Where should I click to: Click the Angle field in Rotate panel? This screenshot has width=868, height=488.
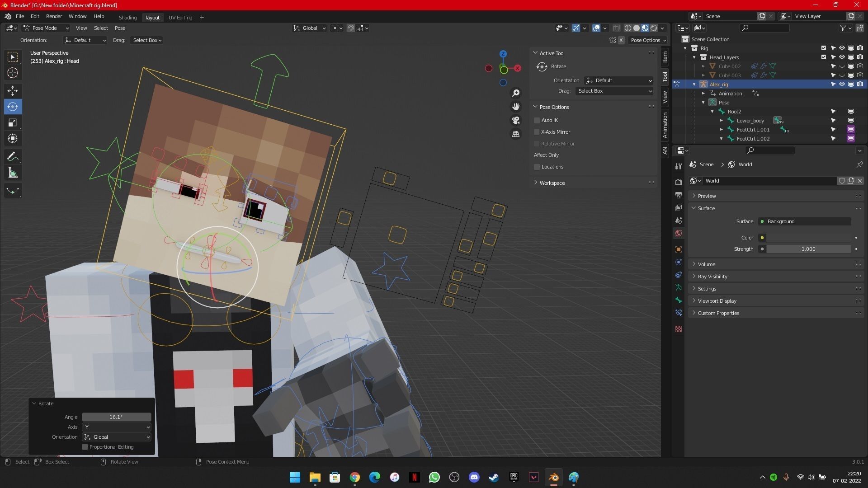[x=117, y=417]
